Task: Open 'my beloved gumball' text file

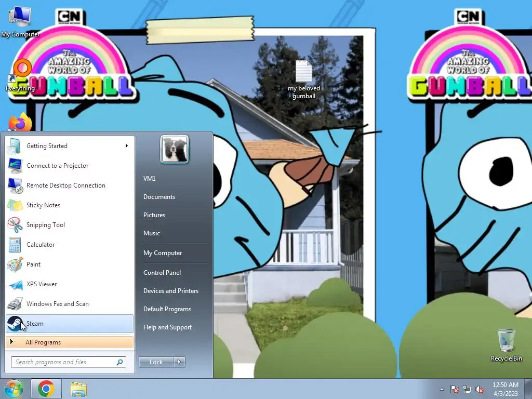Action: pos(303,79)
